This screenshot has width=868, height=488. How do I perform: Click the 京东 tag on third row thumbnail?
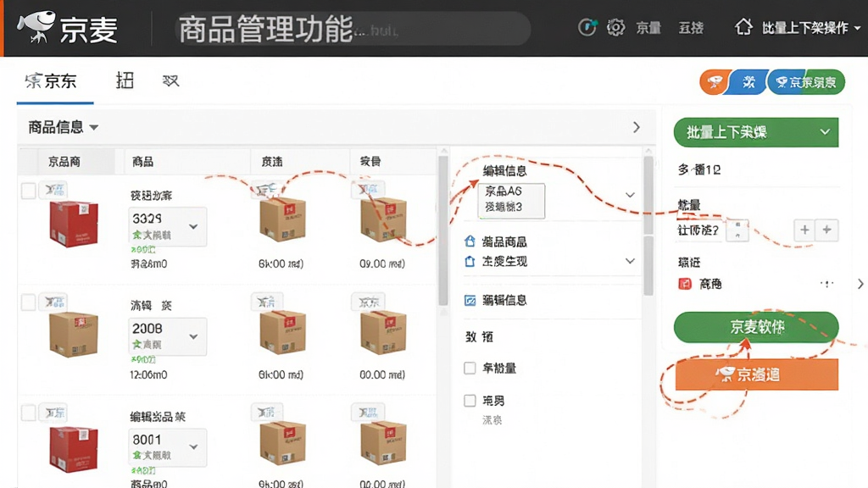click(x=55, y=413)
